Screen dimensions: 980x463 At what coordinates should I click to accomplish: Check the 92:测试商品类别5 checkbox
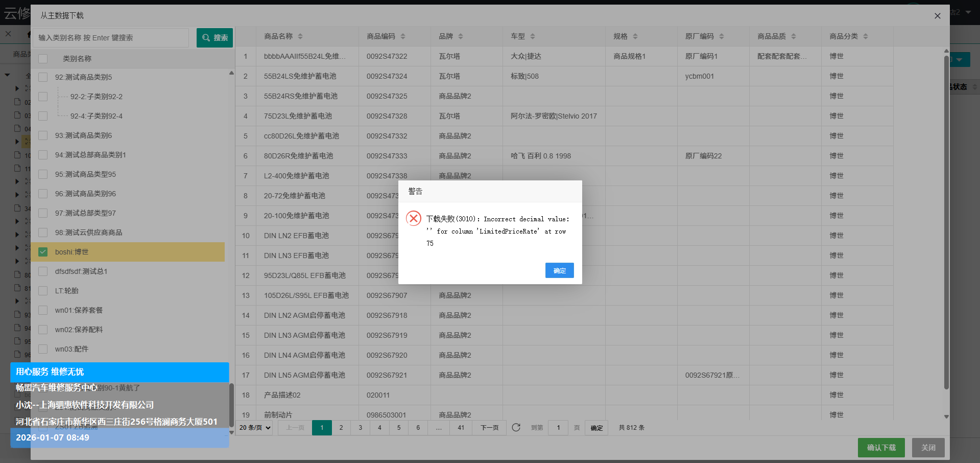pos(43,77)
